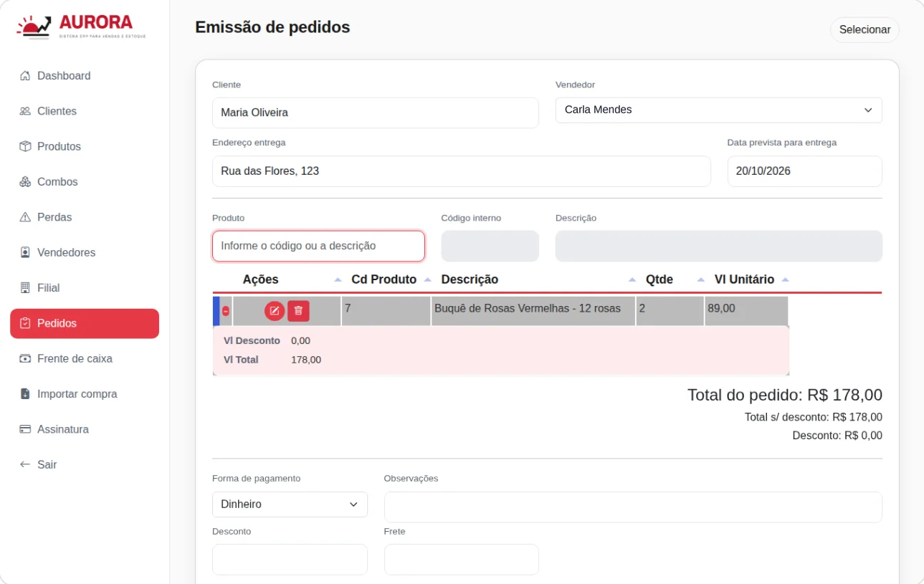The height and width of the screenshot is (584, 924).
Task: Click the 'Emissão de pedidos' page heading
Action: click(x=272, y=27)
